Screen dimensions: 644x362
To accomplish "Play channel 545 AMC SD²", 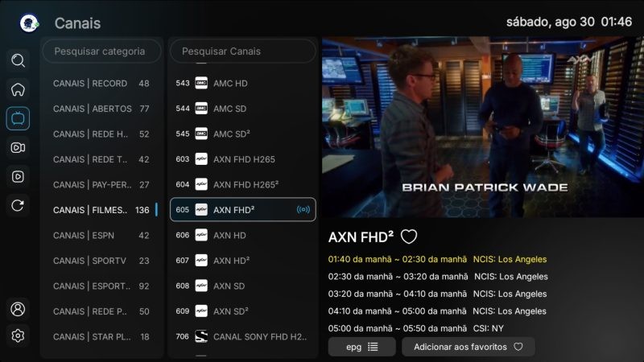I will pyautogui.click(x=243, y=134).
